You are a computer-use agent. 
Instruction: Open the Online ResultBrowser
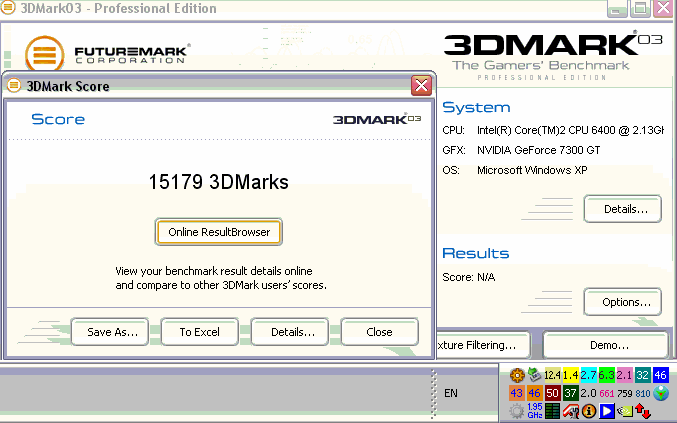(219, 232)
